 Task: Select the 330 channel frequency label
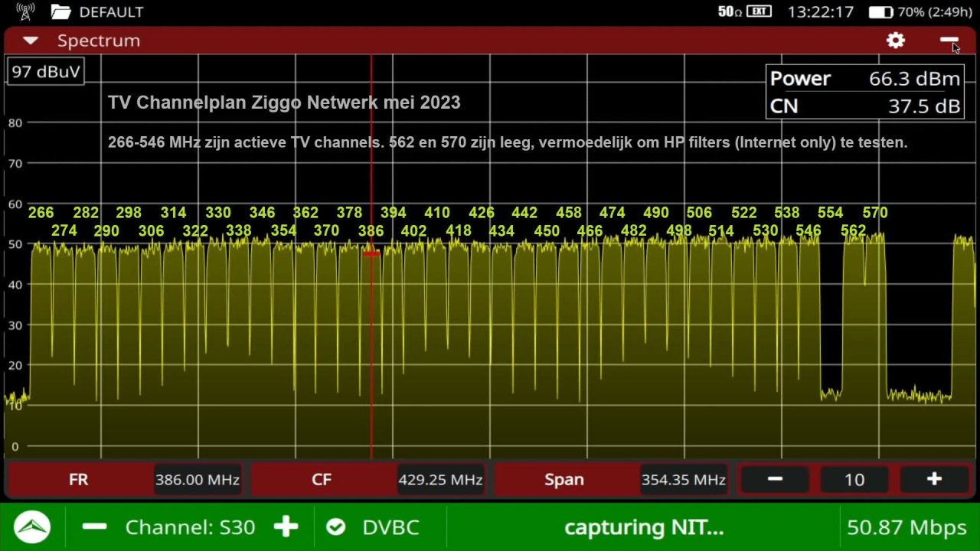218,213
